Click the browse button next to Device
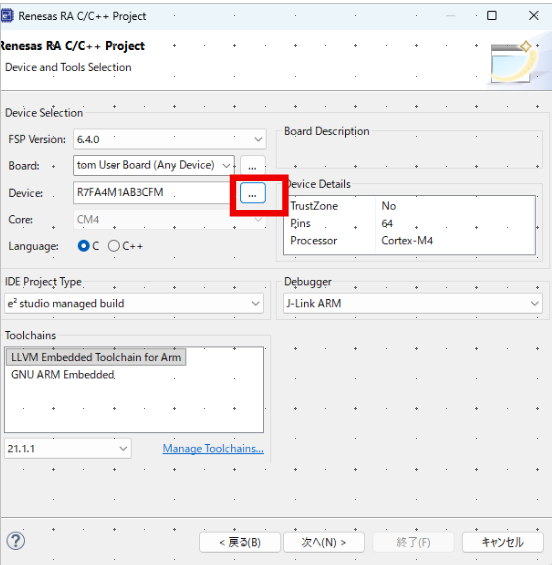This screenshot has width=552, height=565. click(253, 193)
